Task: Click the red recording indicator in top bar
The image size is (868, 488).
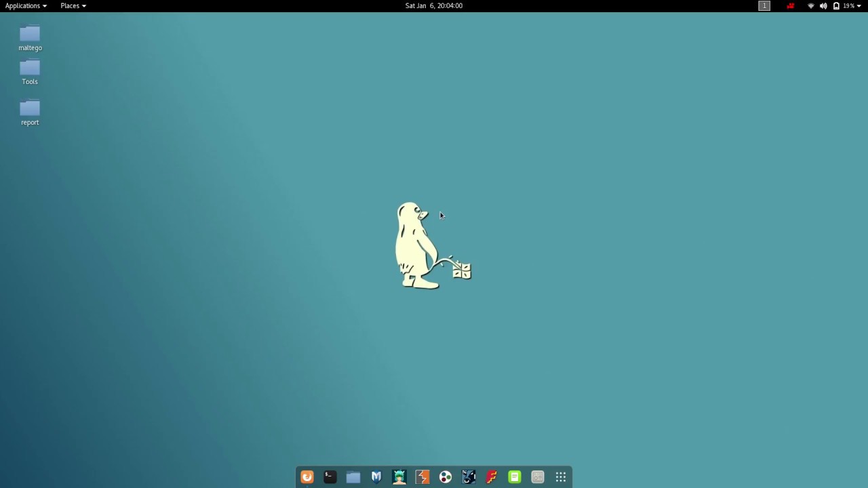Action: point(791,5)
